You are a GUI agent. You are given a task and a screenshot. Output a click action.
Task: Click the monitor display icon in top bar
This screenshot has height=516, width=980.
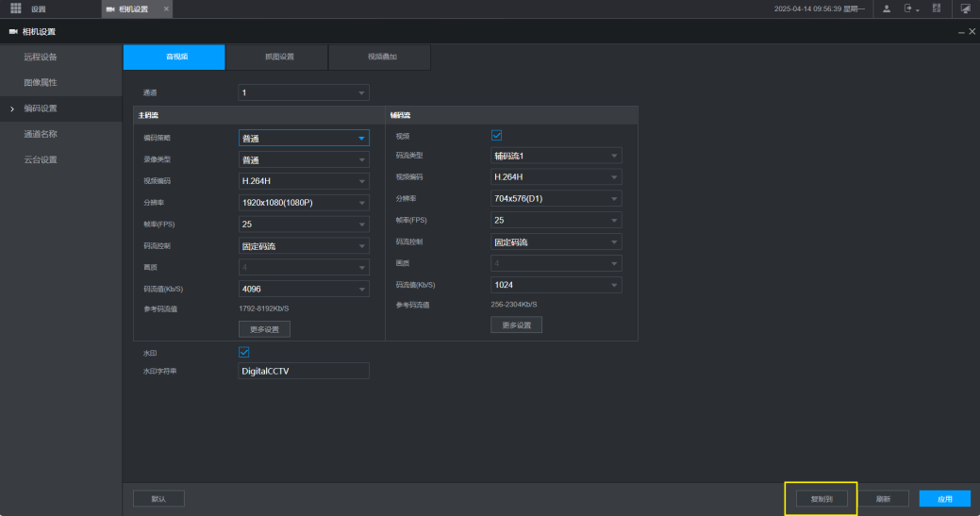point(965,8)
